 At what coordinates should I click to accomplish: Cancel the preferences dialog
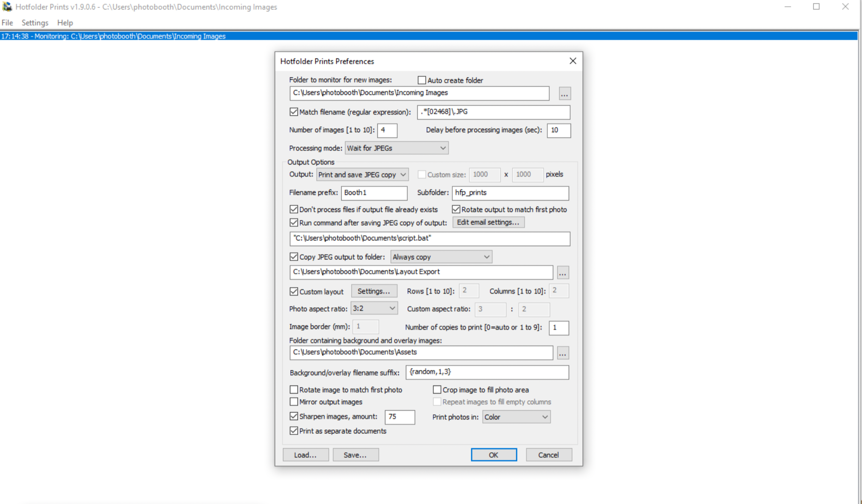click(549, 455)
